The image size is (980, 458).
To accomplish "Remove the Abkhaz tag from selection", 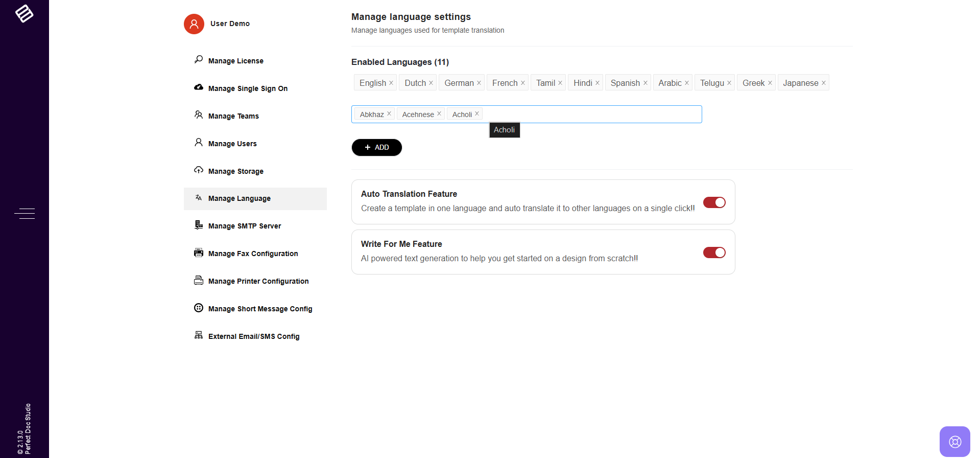I will pyautogui.click(x=389, y=113).
